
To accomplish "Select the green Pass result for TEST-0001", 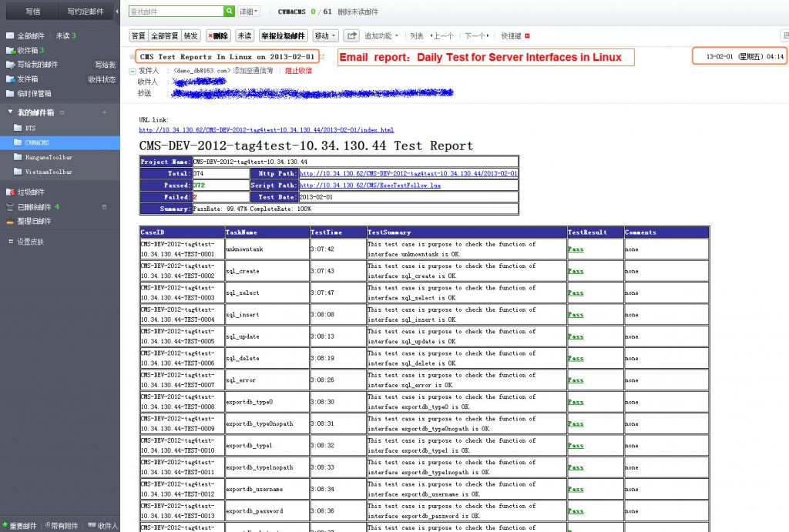I will (575, 250).
